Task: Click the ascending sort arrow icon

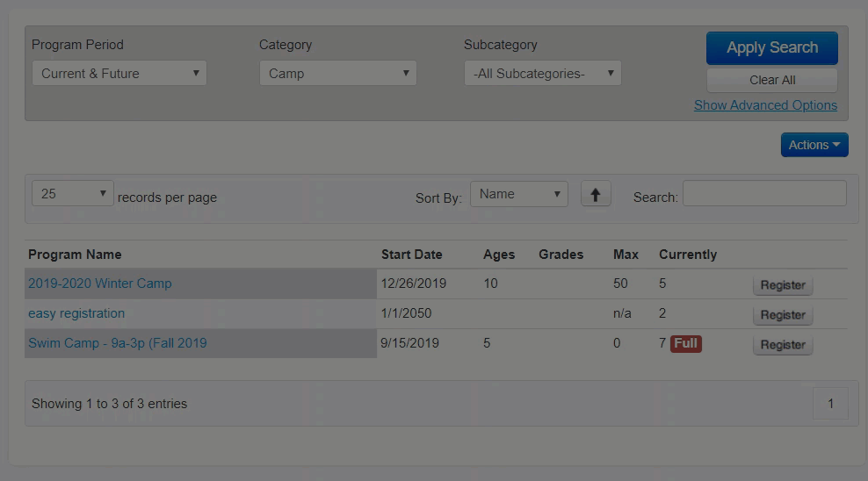Action: point(596,195)
